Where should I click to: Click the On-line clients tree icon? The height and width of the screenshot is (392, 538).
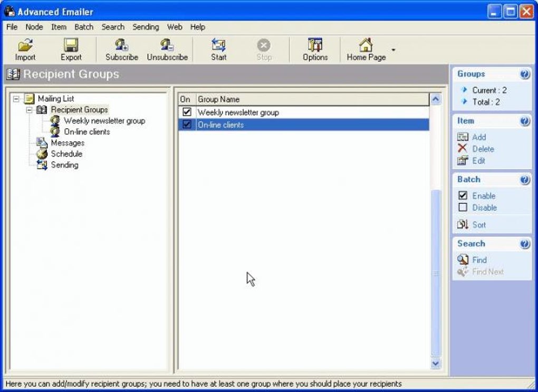click(54, 131)
